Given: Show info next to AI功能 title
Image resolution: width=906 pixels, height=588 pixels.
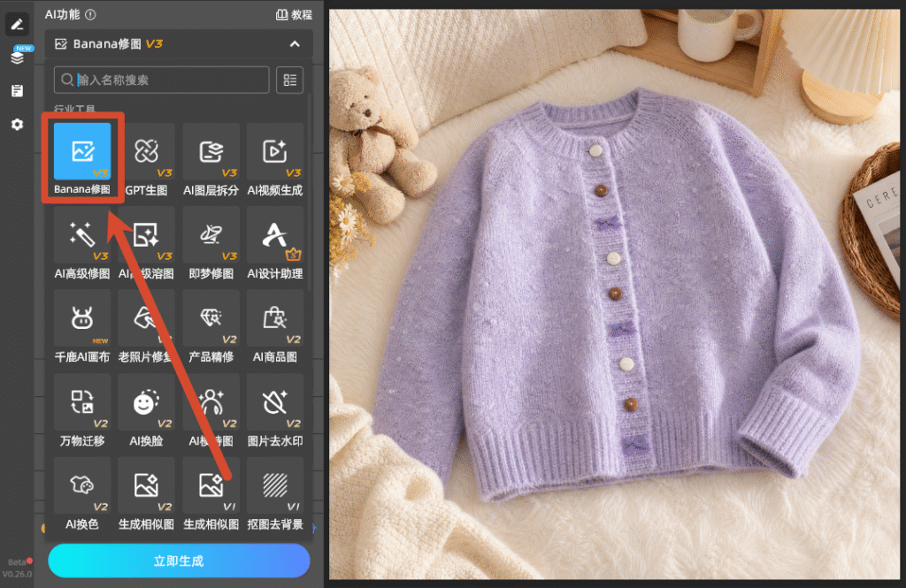Looking at the screenshot, I should point(91,15).
